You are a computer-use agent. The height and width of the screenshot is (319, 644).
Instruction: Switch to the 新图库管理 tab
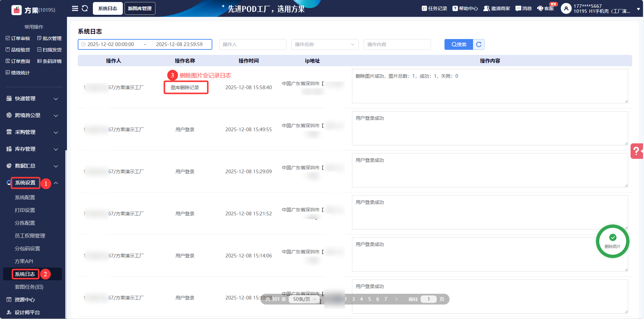point(140,8)
